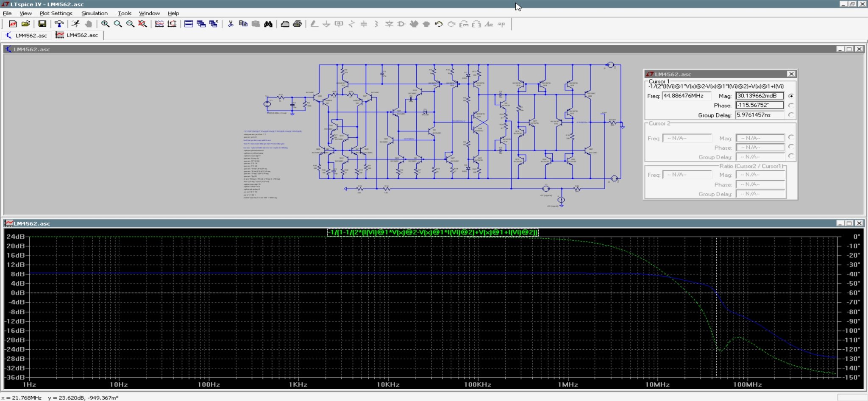Click the Text Aa tool icon
This screenshot has height=401, width=868.
pyautogui.click(x=489, y=24)
